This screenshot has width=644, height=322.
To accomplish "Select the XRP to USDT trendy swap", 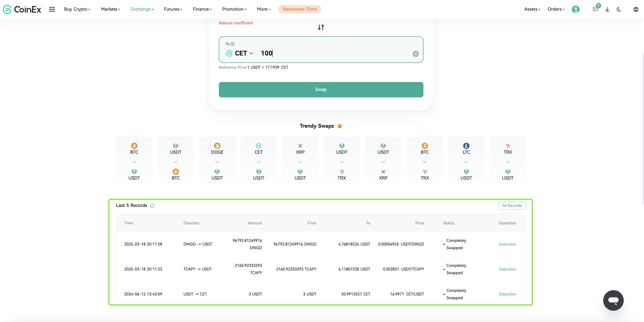I will [300, 161].
